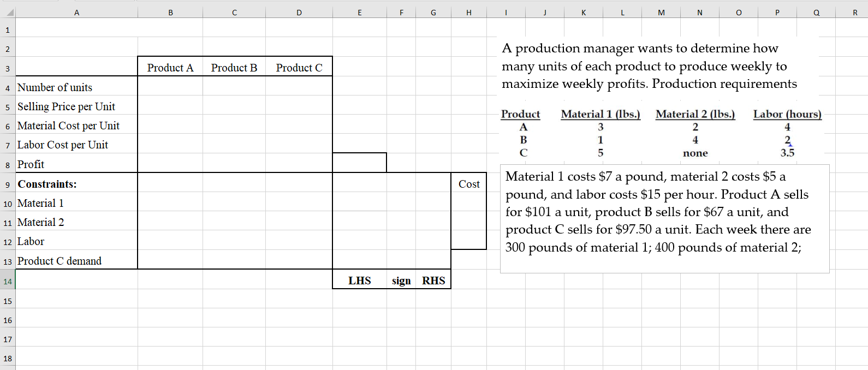The width and height of the screenshot is (868, 370).
Task: Click the underlined 'Product' table heading
Action: point(520,114)
